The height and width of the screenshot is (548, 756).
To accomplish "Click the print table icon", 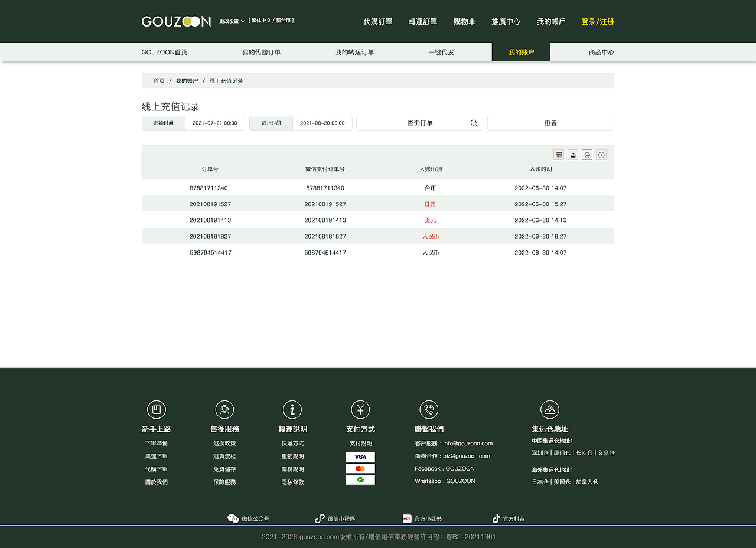I will tap(587, 155).
